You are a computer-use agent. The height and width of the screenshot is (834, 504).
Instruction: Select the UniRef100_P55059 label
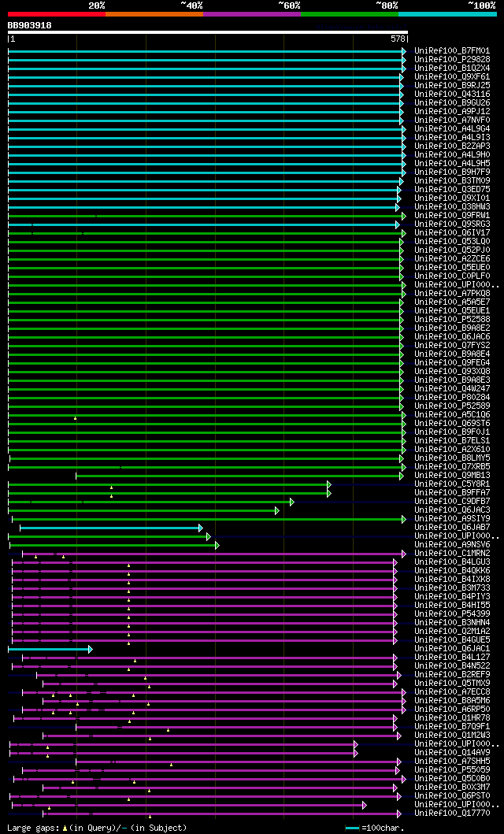[x=452, y=770]
